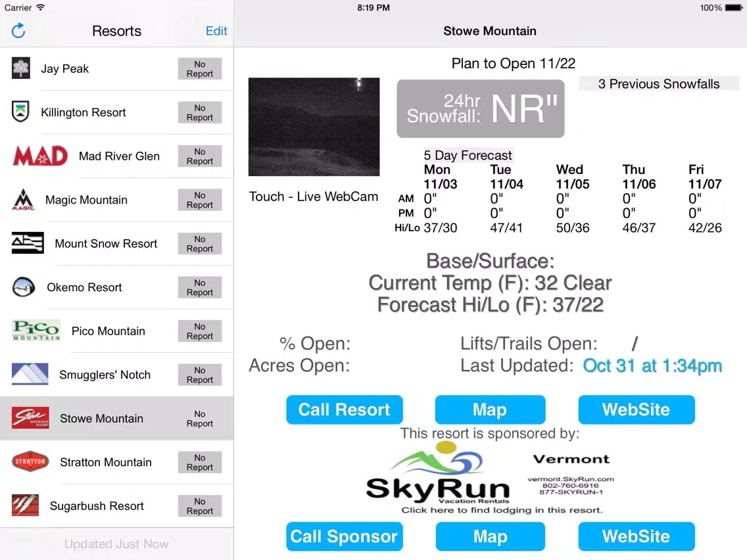Open Stratton Mountain resort
Screen dimensions: 747x560
pyautogui.click(x=117, y=462)
